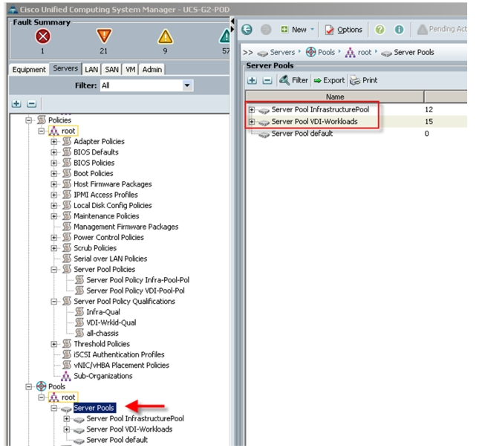
Task: Click the blue info icon in toolbar
Action: coord(399,30)
